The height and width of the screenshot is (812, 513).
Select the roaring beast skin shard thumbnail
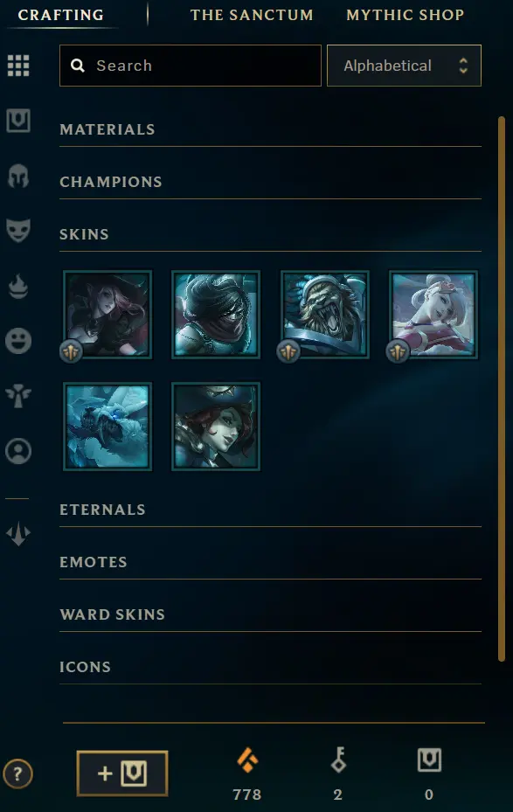tap(324, 315)
